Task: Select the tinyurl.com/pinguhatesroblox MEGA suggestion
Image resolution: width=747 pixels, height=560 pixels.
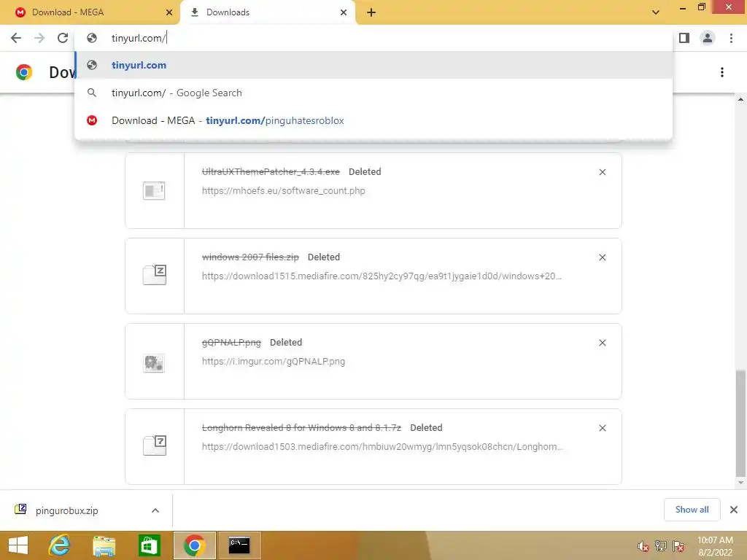Action: (373, 120)
